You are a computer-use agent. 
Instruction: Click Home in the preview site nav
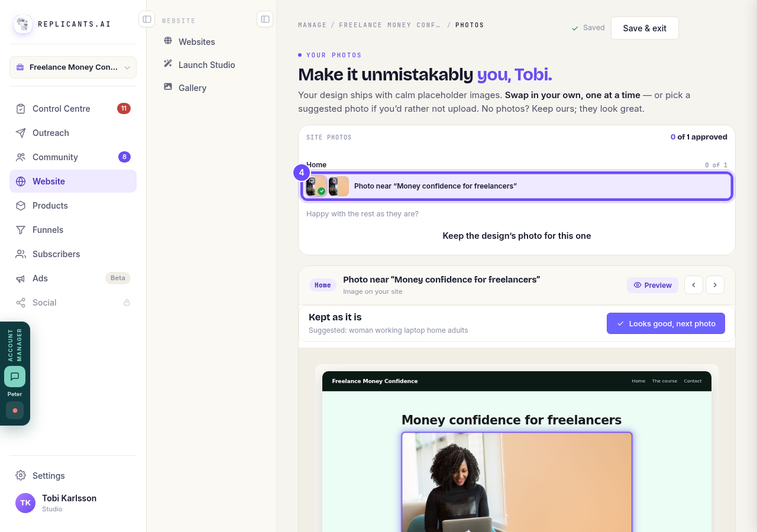(639, 381)
